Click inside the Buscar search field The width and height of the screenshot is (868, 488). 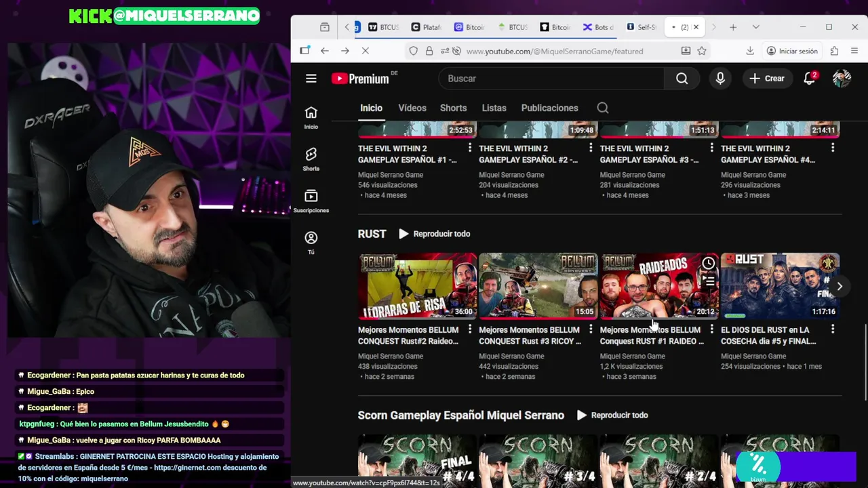(x=553, y=79)
